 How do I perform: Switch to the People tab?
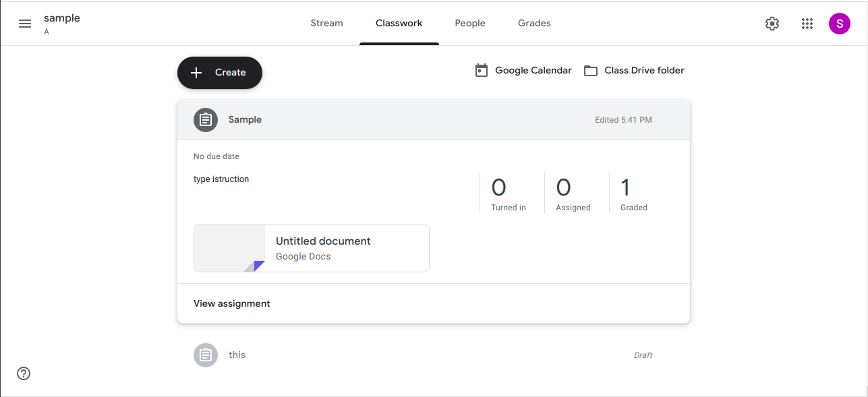tap(470, 23)
